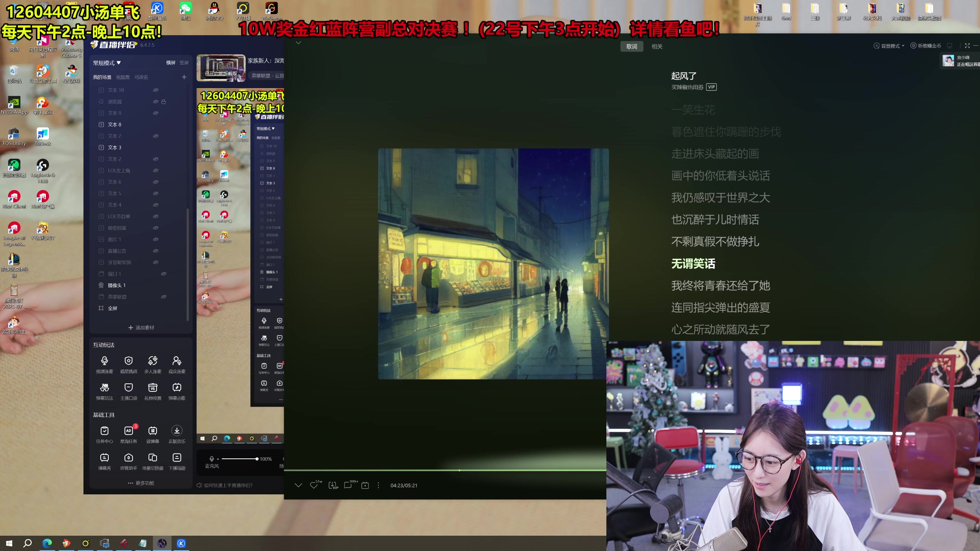
Task: Open the 腾讯QQ desktop icon
Action: point(214,11)
